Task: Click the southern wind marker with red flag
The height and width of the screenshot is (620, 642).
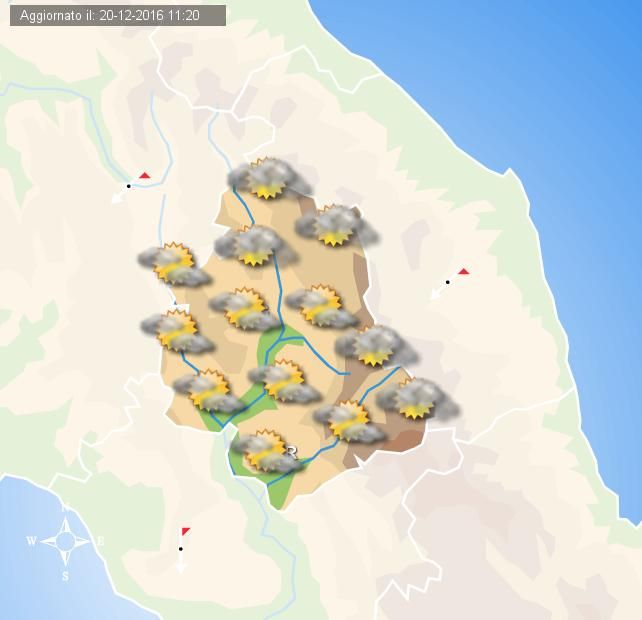Action: [x=181, y=548]
